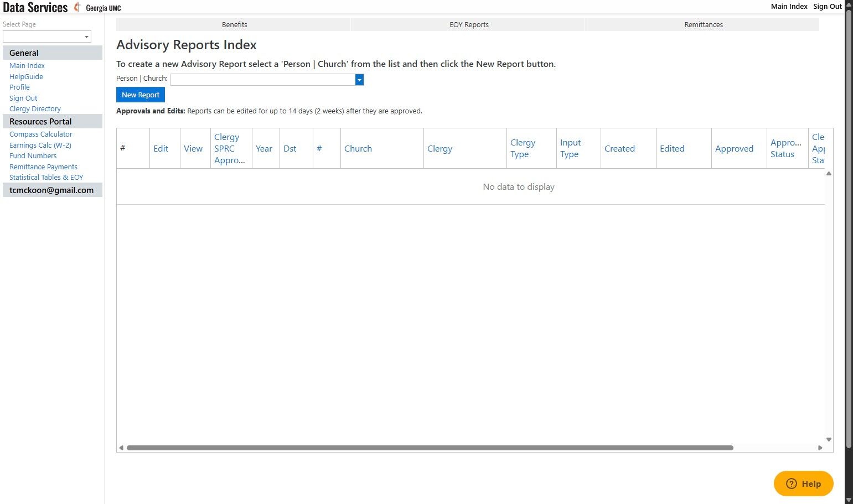Image resolution: width=853 pixels, height=504 pixels.
Task: Sort by the Edited column header
Action: tap(672, 148)
